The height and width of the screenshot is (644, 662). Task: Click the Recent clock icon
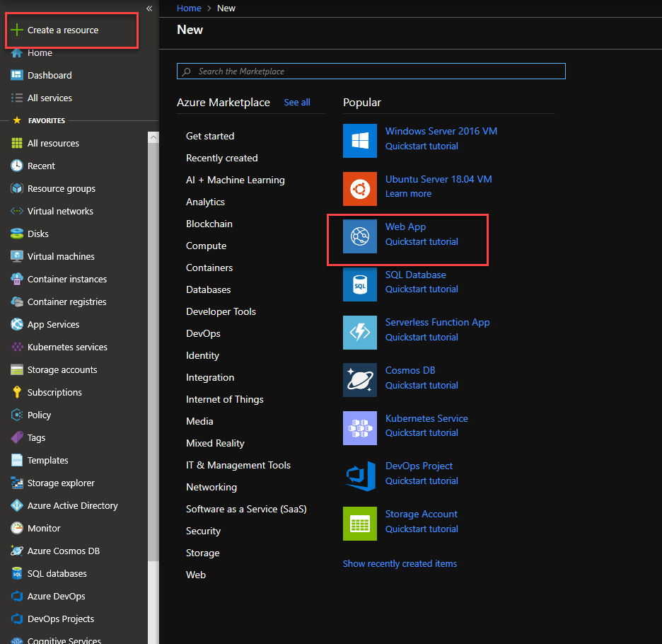point(17,166)
